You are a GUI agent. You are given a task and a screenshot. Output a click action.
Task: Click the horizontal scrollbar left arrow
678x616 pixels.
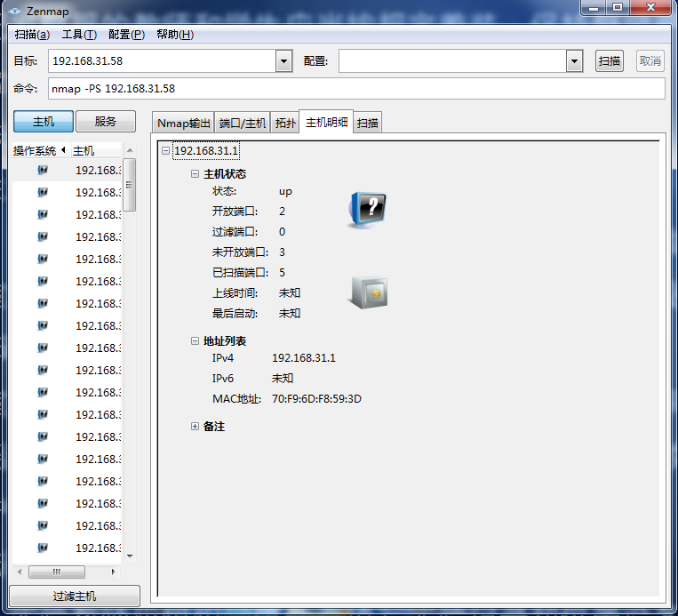click(x=19, y=572)
